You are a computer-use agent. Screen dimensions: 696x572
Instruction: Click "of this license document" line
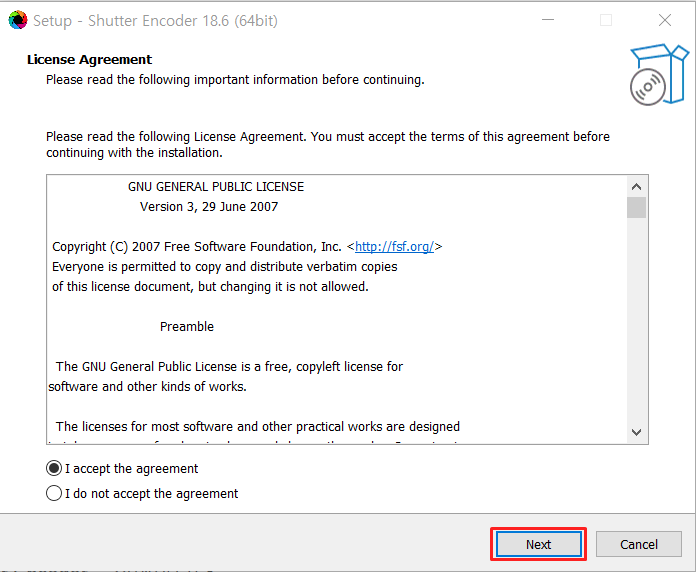coord(210,287)
